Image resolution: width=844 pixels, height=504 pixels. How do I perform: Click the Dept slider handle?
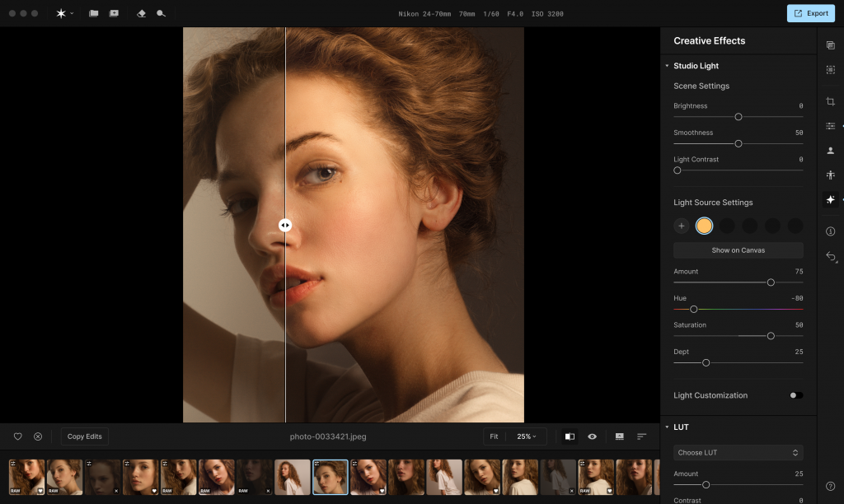click(706, 363)
